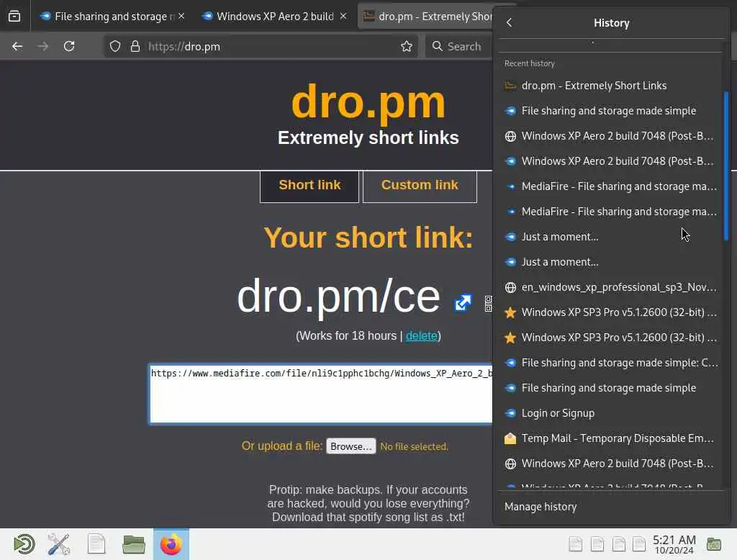Close the File sharing and storage tab

181,17
